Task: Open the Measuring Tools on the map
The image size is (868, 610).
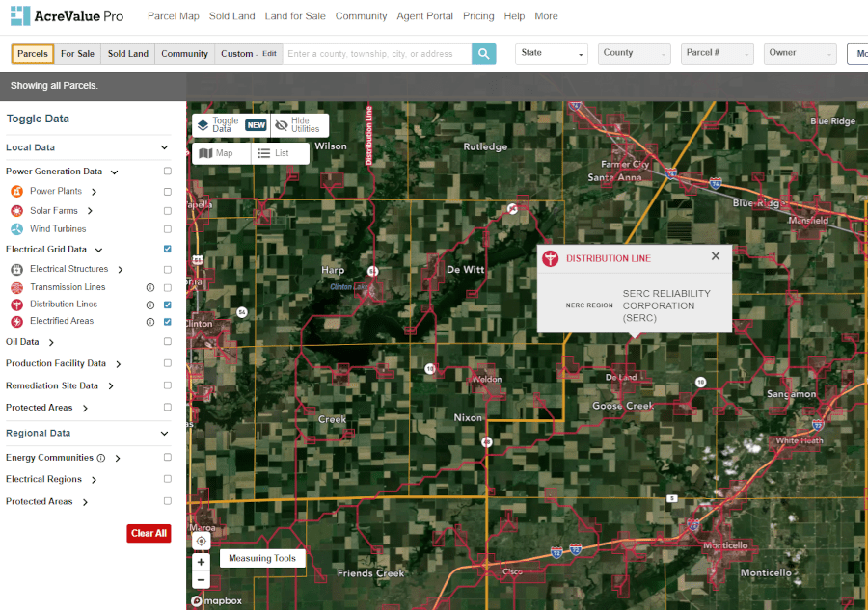Action: (x=263, y=558)
